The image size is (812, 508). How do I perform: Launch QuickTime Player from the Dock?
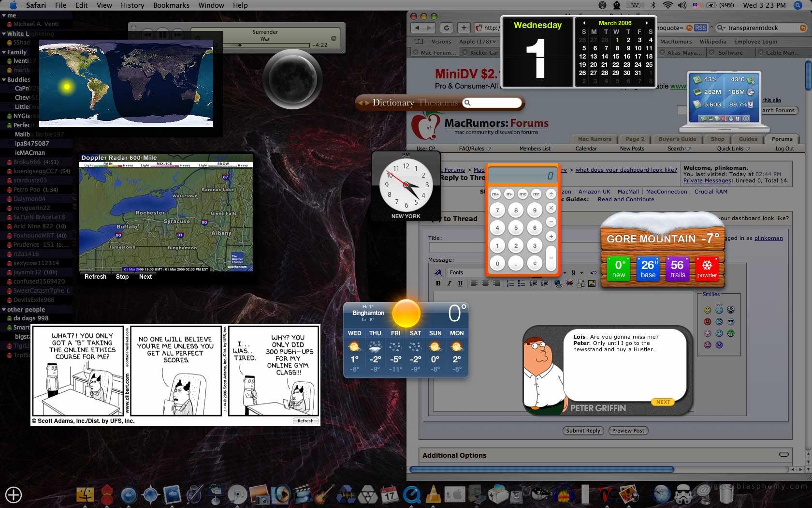coord(412,494)
